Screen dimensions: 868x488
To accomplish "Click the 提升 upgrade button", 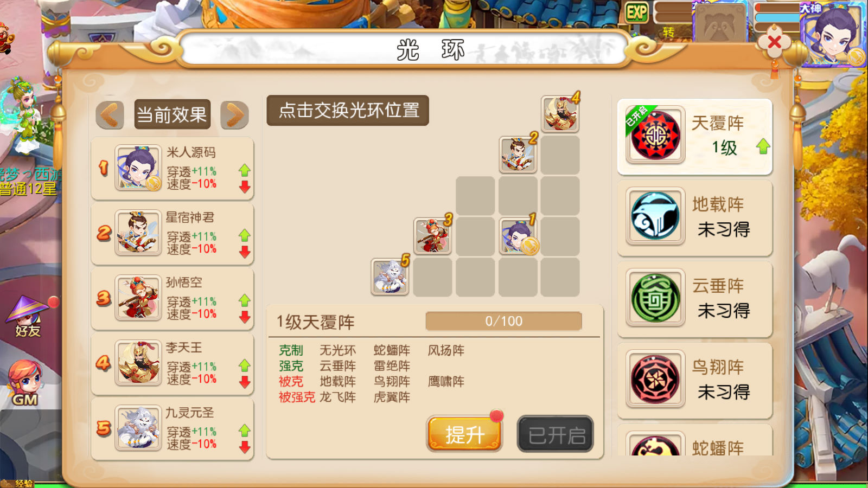I will pyautogui.click(x=464, y=434).
